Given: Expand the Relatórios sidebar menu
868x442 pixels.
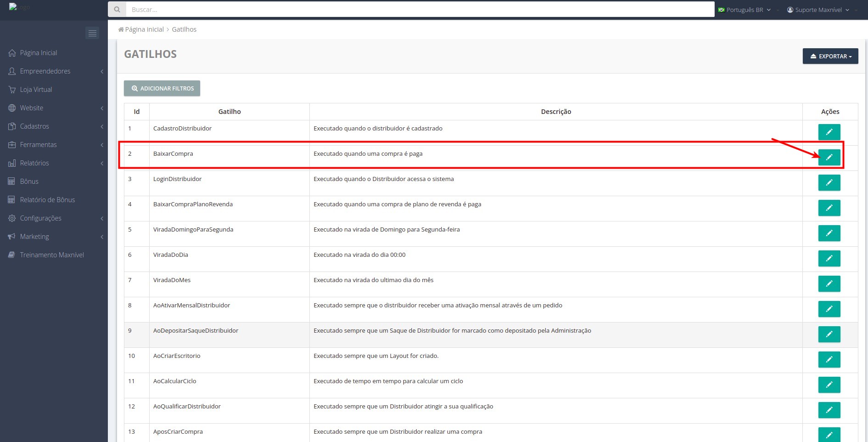Looking at the screenshot, I should [34, 163].
